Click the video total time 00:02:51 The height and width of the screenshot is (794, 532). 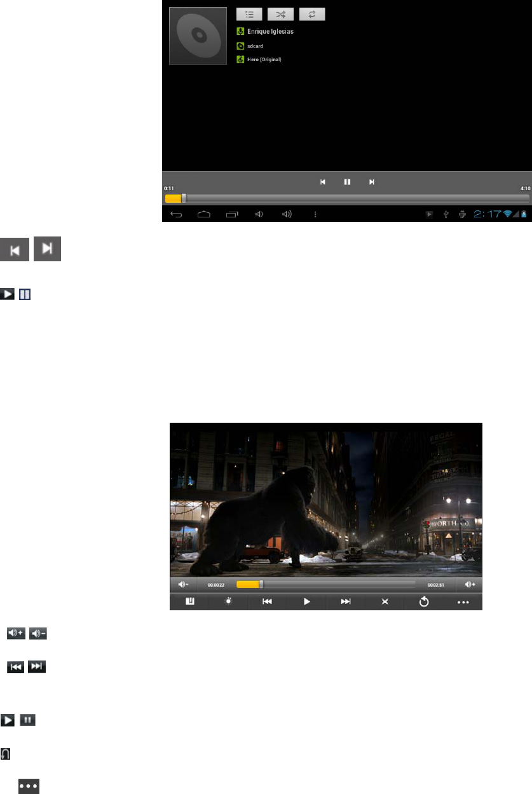[x=436, y=585]
